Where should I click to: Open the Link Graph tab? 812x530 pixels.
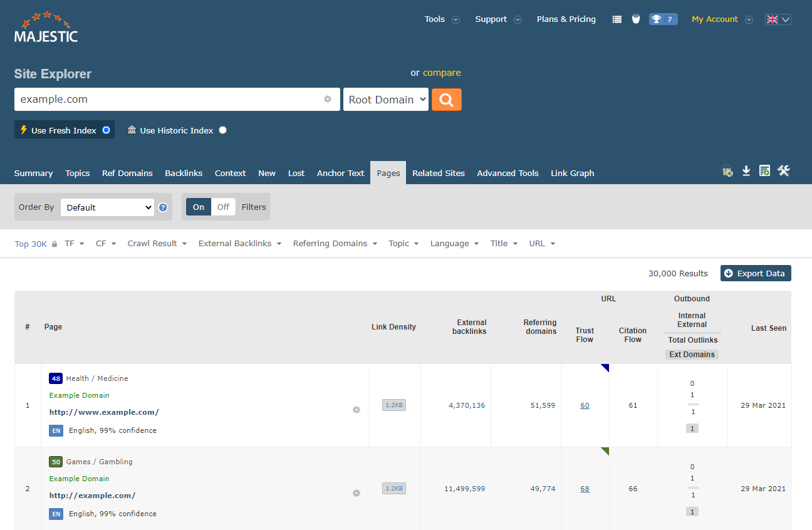click(x=573, y=173)
